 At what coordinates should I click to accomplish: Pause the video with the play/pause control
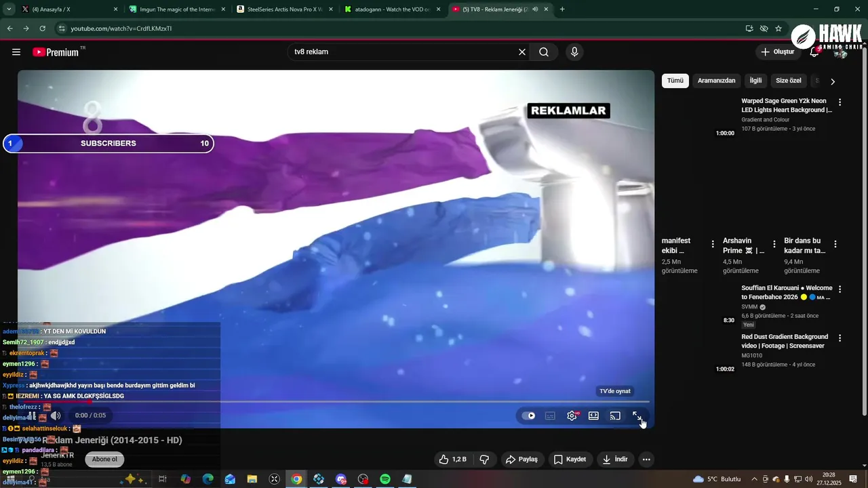pyautogui.click(x=31, y=415)
